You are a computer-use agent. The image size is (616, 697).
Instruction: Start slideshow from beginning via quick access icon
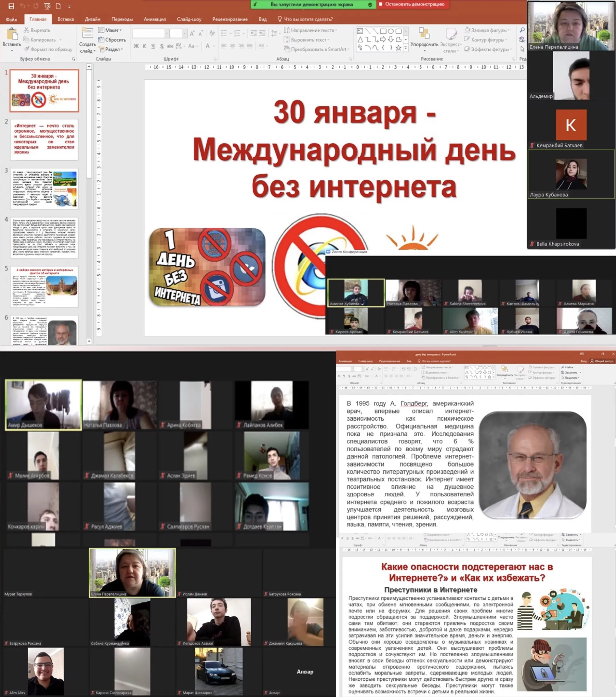pos(47,6)
